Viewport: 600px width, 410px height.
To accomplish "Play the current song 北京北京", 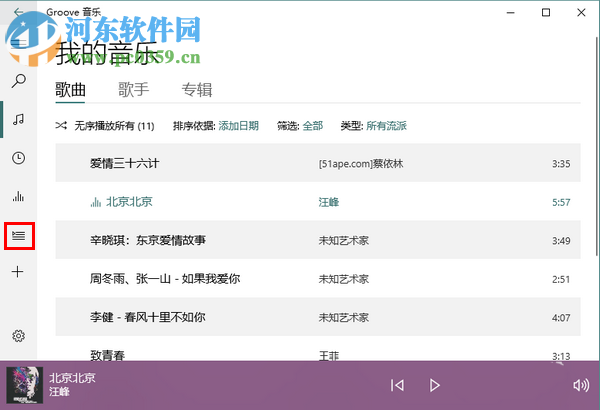I will point(434,385).
